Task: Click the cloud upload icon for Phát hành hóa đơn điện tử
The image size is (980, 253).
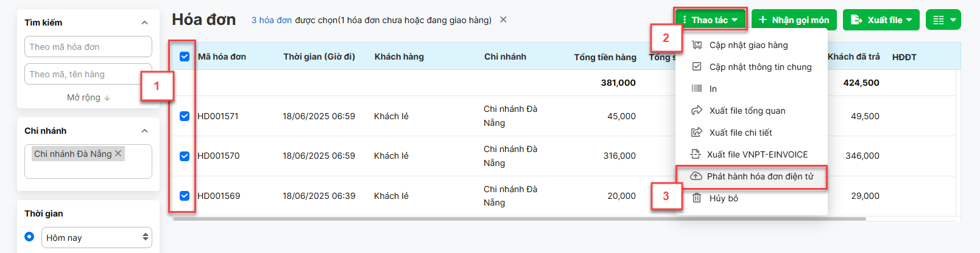Action: [x=696, y=176]
